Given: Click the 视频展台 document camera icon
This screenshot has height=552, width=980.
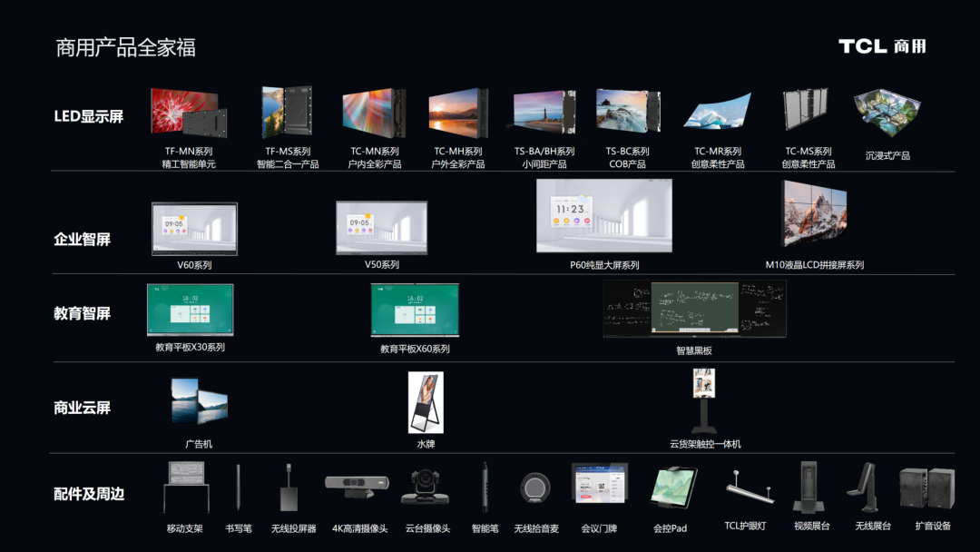Looking at the screenshot, I should [x=808, y=487].
